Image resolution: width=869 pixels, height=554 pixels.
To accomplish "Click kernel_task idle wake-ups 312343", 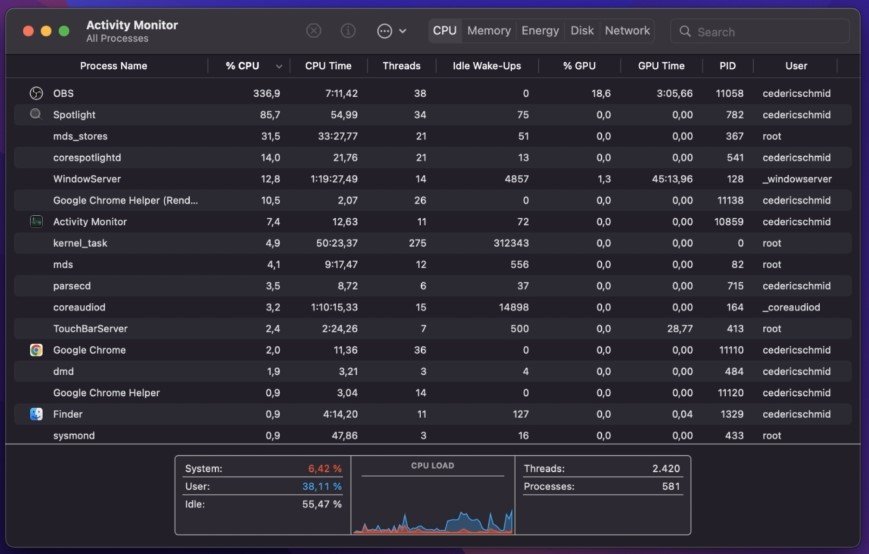I will [x=511, y=243].
